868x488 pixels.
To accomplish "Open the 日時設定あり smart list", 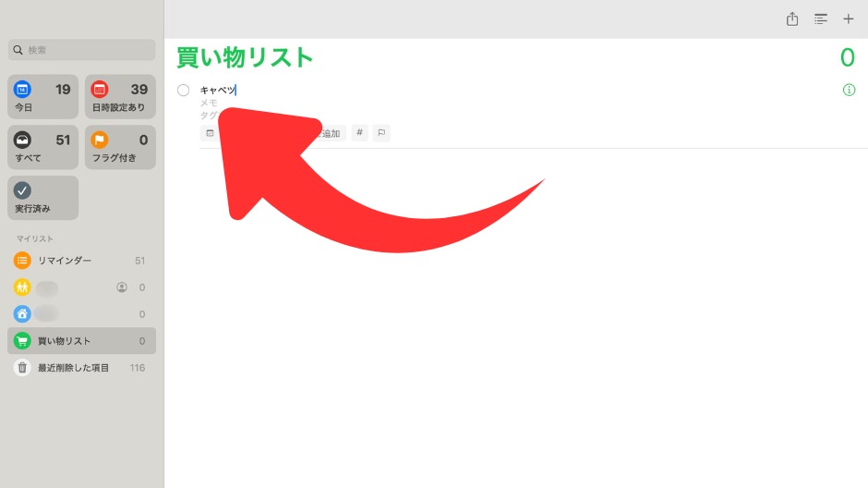I will 120,97.
